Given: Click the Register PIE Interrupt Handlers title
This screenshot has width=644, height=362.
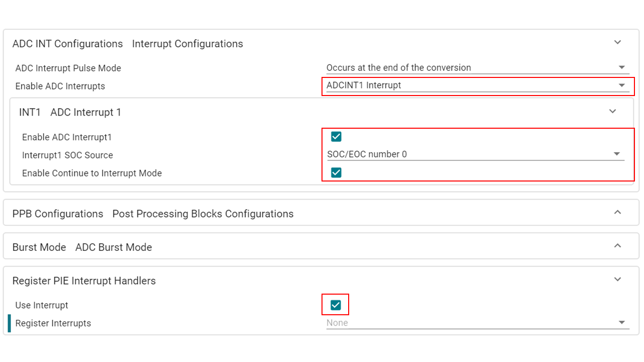Looking at the screenshot, I should click(84, 281).
